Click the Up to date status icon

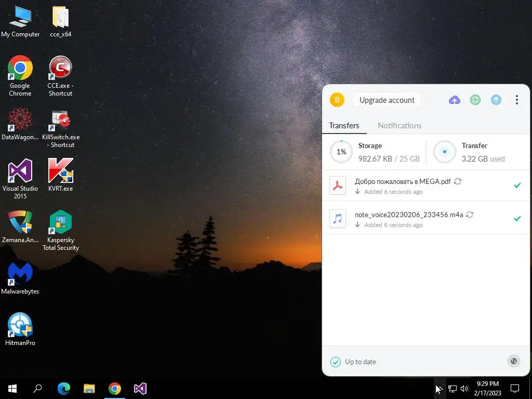click(x=335, y=362)
